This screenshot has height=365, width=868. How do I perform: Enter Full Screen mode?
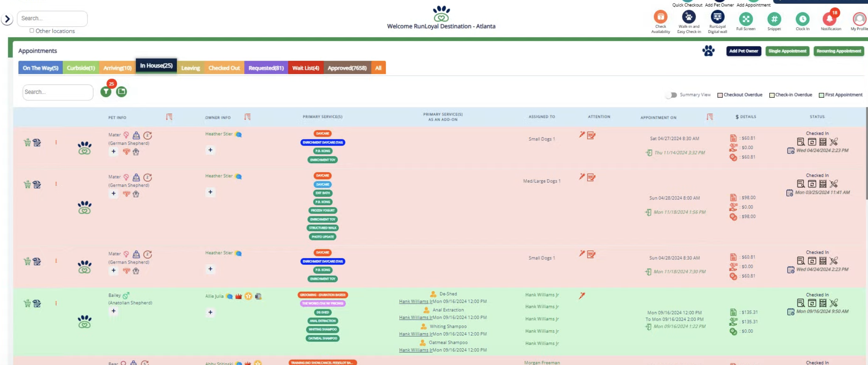pos(746,19)
